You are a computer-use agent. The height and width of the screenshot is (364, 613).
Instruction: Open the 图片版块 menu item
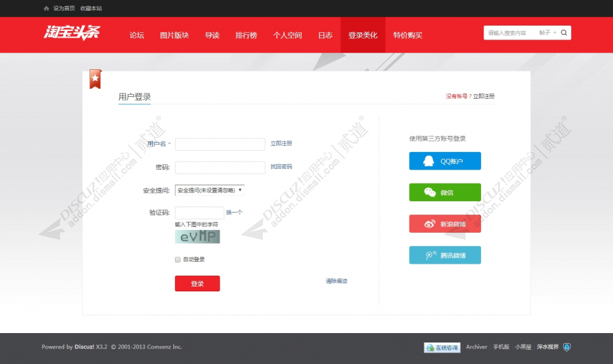point(174,35)
